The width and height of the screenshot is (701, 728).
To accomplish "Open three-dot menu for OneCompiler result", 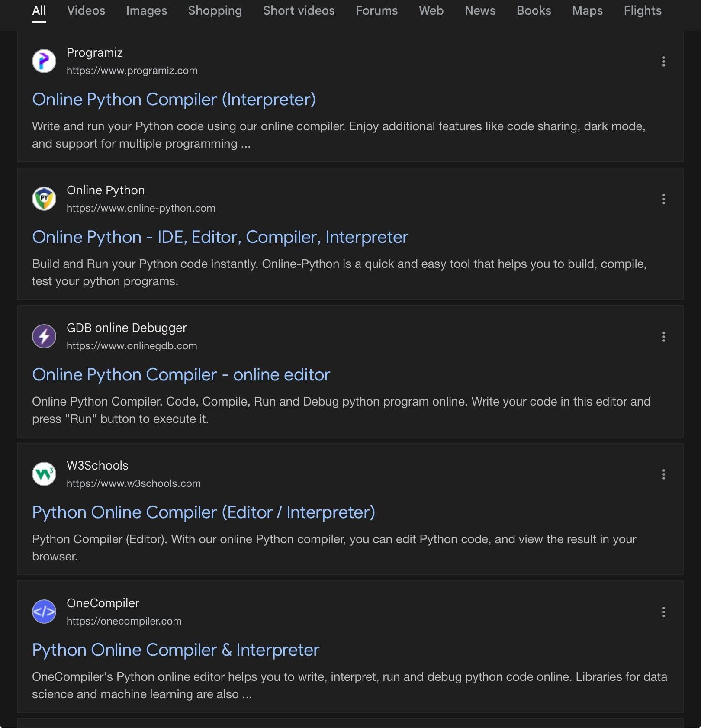I will click(663, 612).
